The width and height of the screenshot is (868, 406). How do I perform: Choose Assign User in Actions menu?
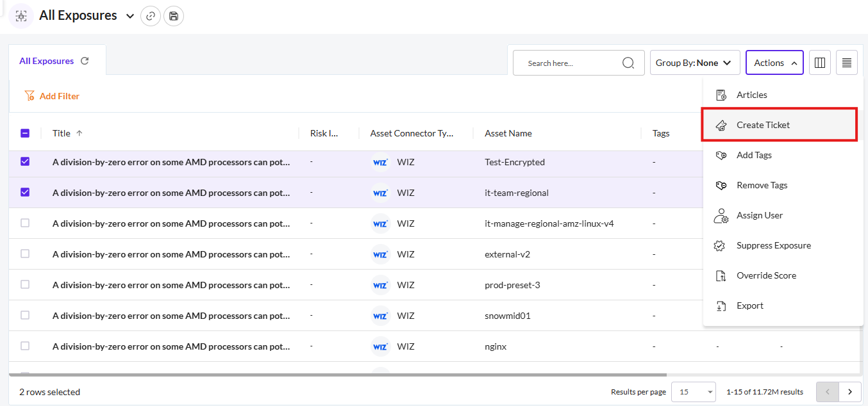(x=783, y=215)
